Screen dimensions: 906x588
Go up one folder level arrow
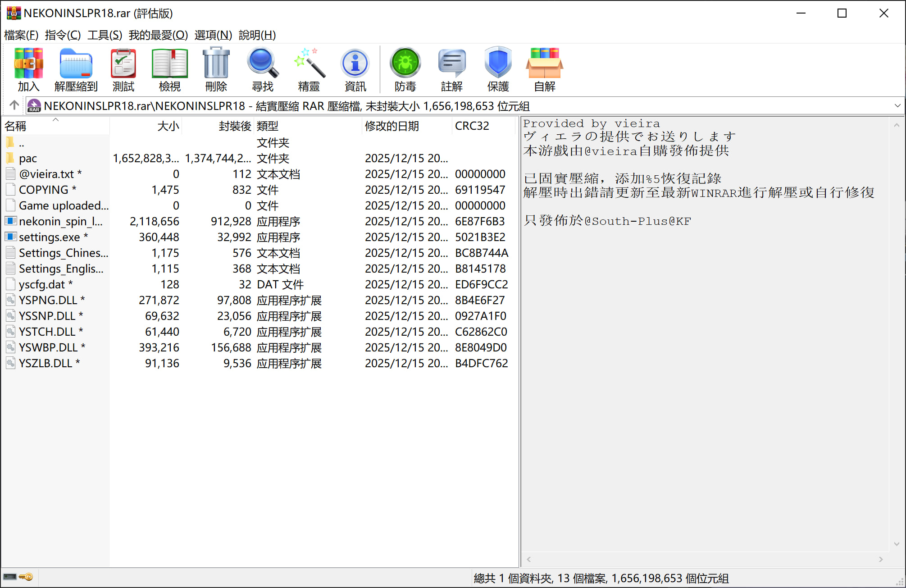point(14,105)
